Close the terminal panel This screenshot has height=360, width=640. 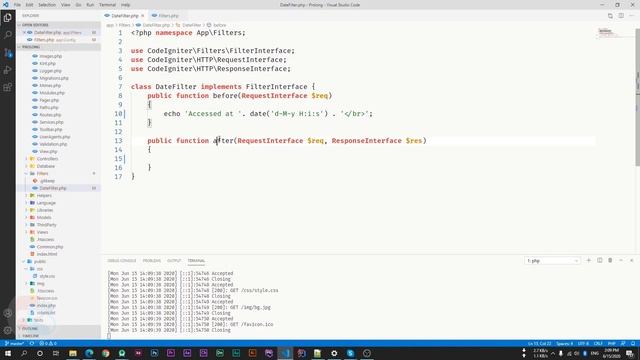point(631,260)
